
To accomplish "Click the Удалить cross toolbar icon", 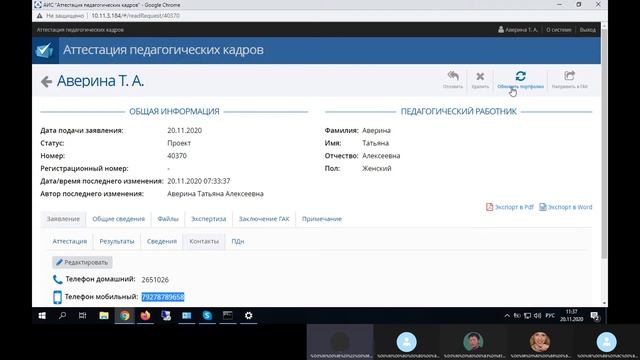I will click(x=480, y=76).
